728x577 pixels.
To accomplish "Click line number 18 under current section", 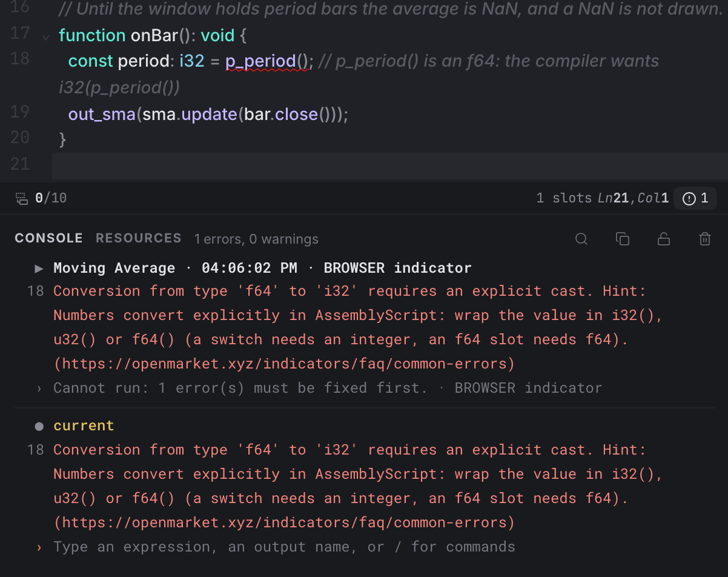I will (x=36, y=450).
